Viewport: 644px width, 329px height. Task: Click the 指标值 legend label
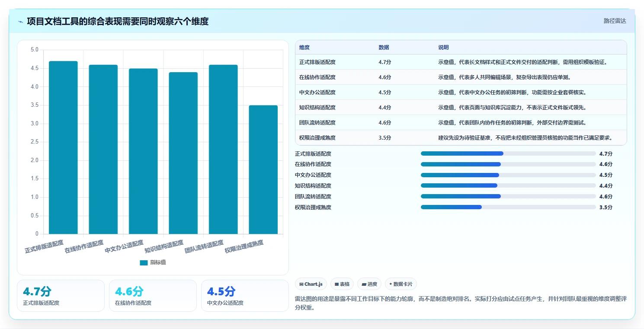click(158, 262)
